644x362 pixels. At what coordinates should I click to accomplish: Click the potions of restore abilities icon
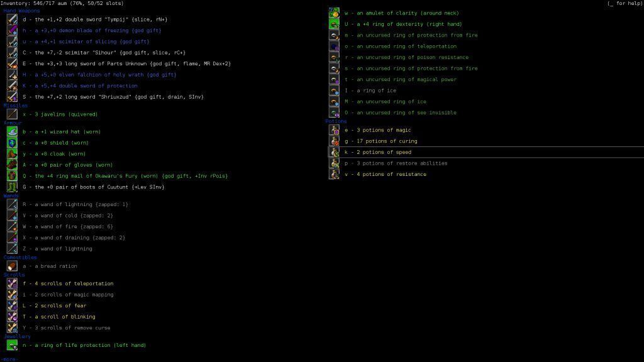click(334, 163)
